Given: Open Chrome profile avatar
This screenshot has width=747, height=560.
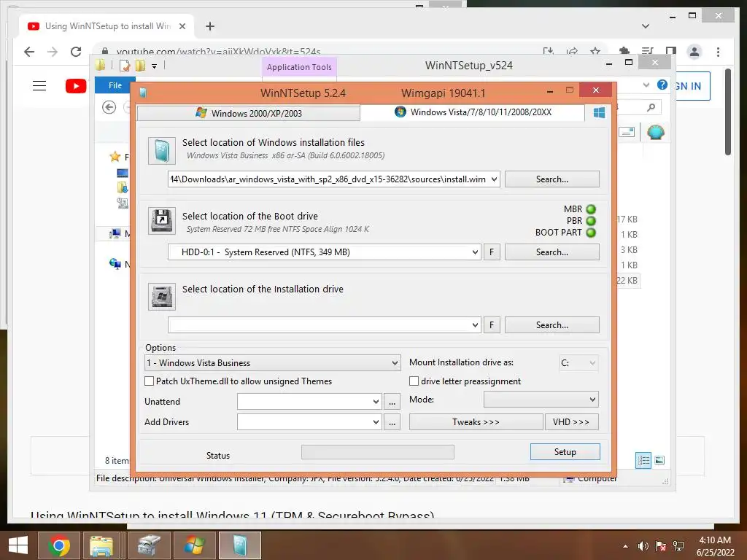Looking at the screenshot, I should click(694, 52).
